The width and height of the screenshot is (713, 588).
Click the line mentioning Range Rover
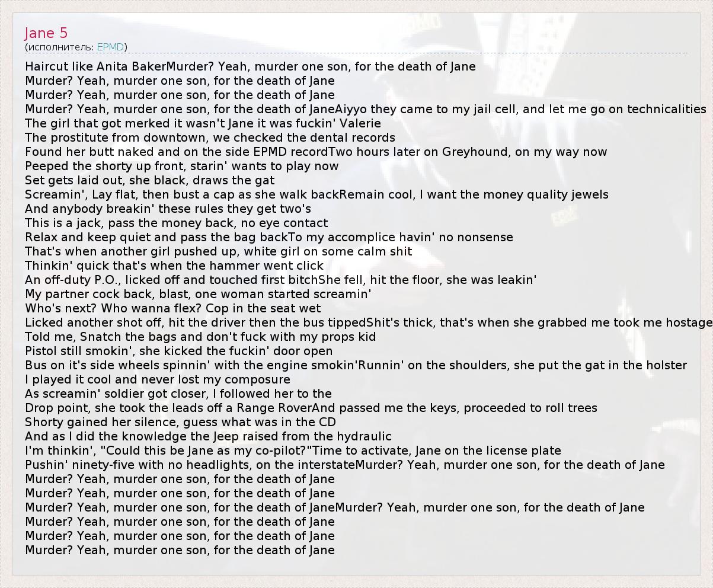pyautogui.click(x=311, y=408)
